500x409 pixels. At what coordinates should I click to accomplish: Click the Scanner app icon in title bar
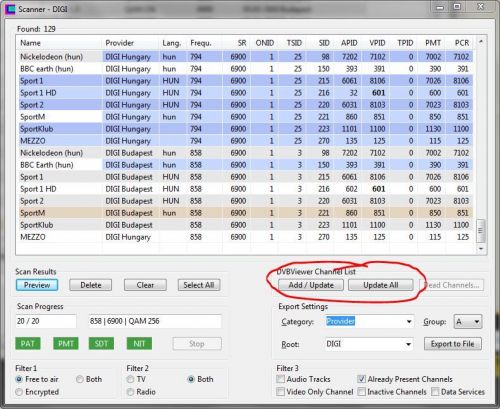point(10,9)
